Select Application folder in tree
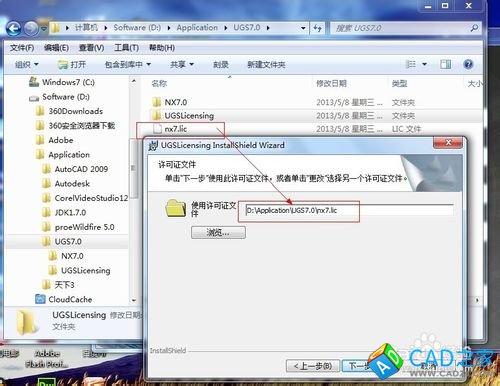This screenshot has height=386, width=500. 63,155
